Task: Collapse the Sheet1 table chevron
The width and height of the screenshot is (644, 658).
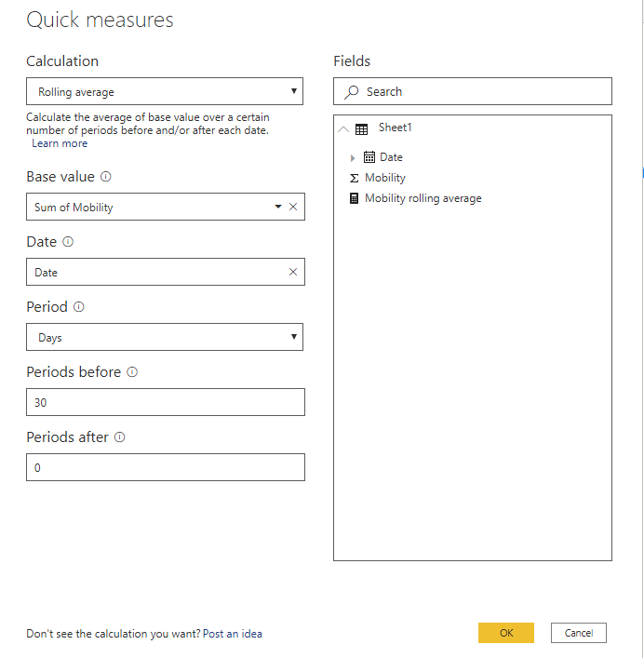Action: 343,129
